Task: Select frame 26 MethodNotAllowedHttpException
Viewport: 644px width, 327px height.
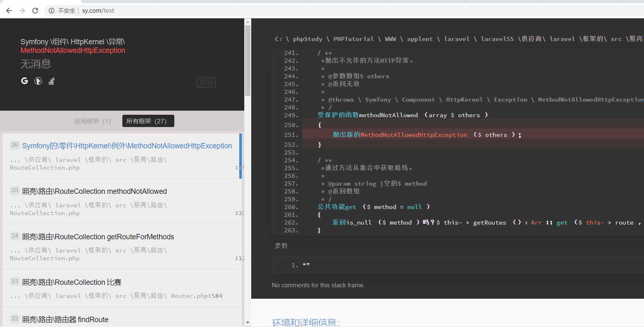Action: (122, 156)
